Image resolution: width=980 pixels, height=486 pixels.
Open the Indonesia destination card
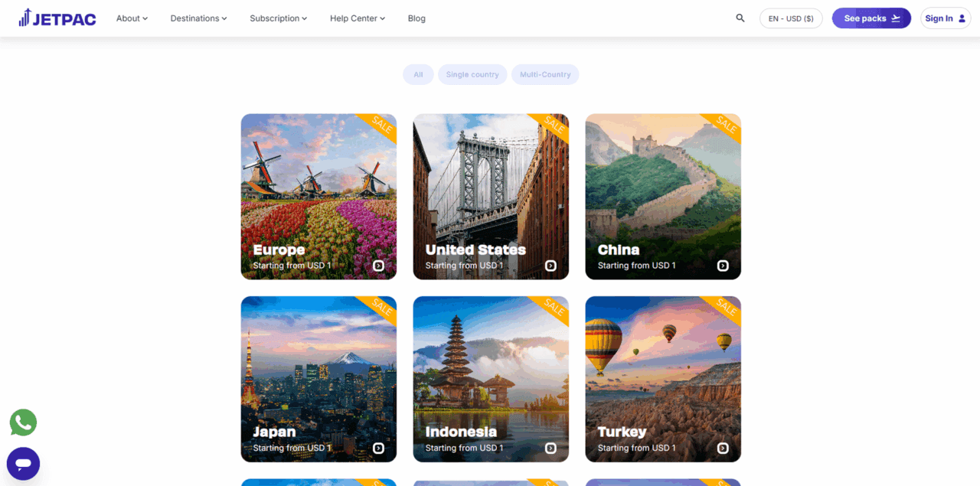(x=491, y=379)
